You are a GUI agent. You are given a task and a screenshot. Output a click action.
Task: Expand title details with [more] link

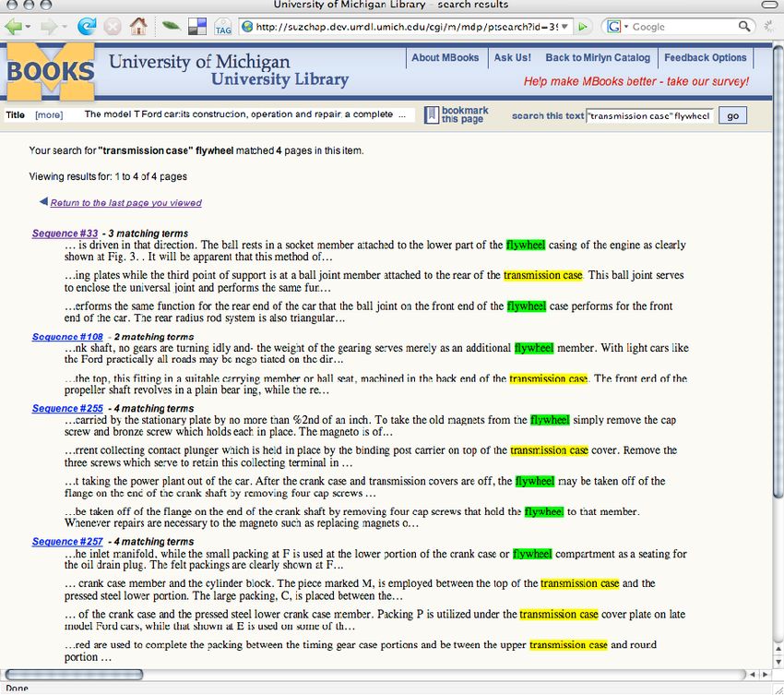49,115
